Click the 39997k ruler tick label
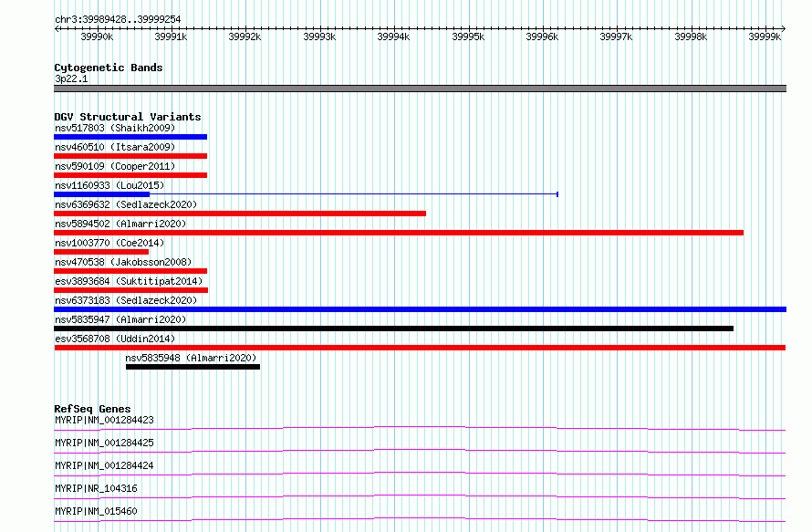This screenshot has width=812, height=532. [616, 37]
